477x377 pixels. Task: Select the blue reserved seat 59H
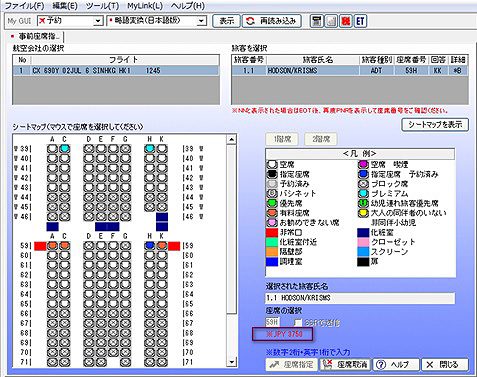150,246
